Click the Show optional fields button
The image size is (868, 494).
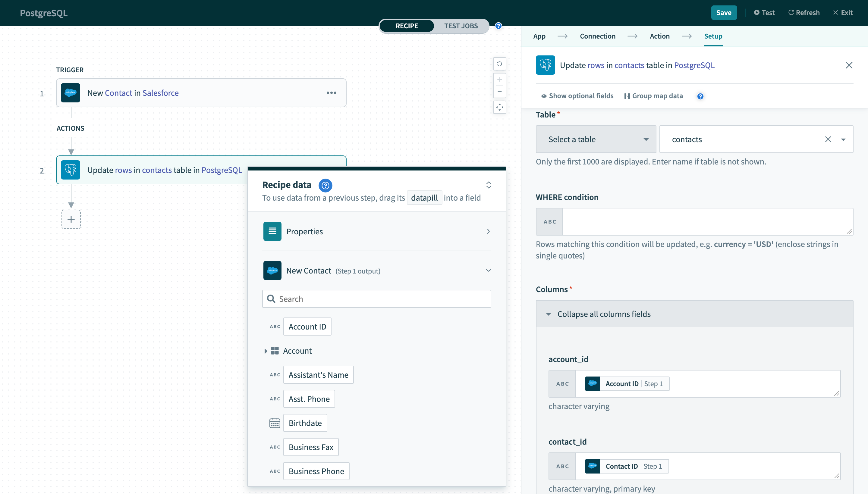click(575, 95)
